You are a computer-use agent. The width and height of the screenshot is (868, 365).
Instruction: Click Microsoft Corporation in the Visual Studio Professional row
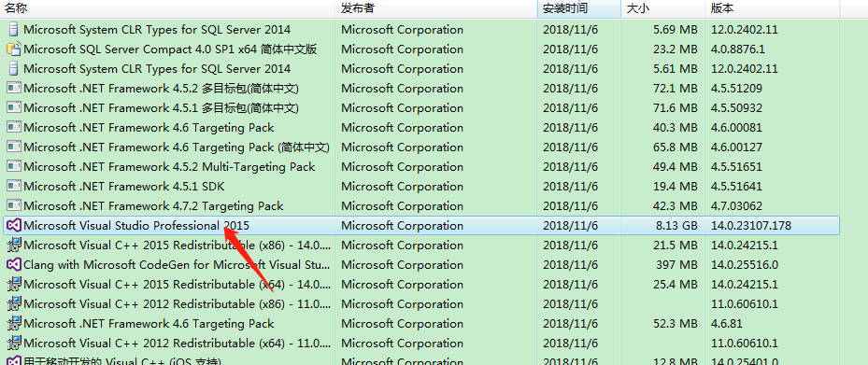(403, 226)
